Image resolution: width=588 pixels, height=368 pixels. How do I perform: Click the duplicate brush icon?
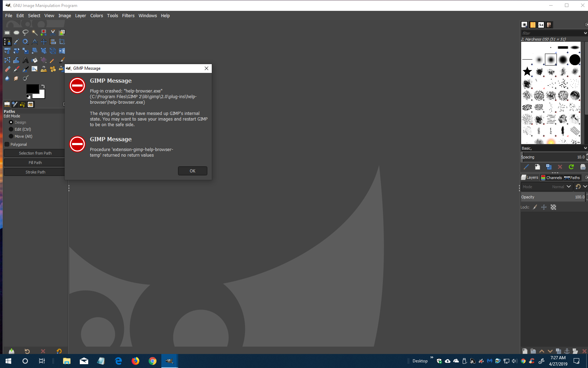(x=548, y=167)
